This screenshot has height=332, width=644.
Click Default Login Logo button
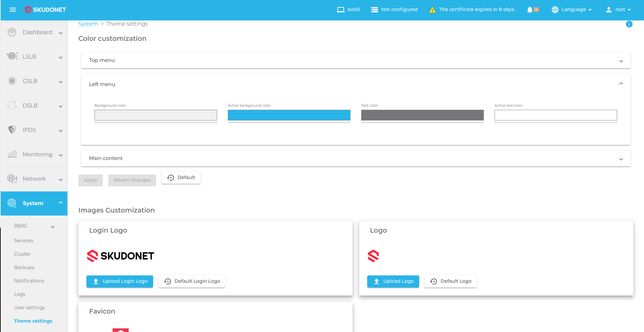point(192,281)
